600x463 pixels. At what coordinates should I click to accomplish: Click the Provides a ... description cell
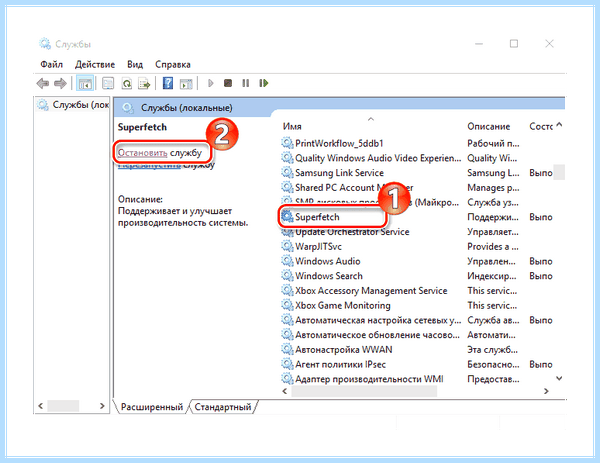[x=492, y=246]
